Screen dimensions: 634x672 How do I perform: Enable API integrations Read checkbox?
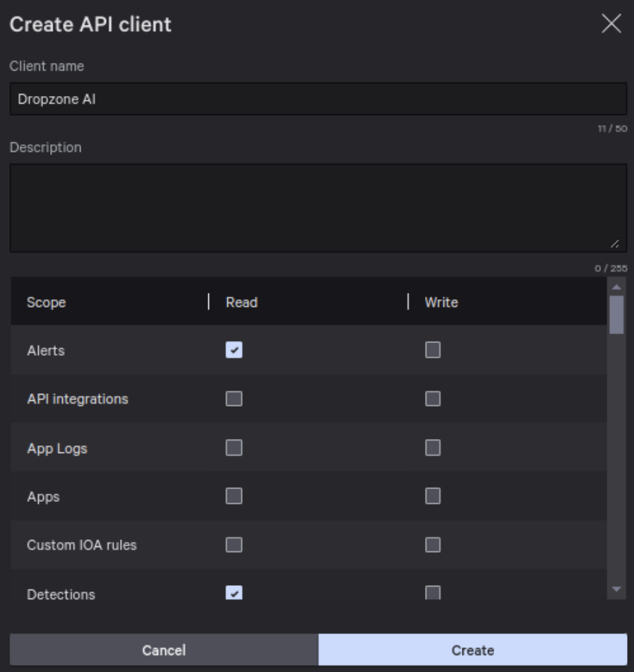[x=234, y=399]
